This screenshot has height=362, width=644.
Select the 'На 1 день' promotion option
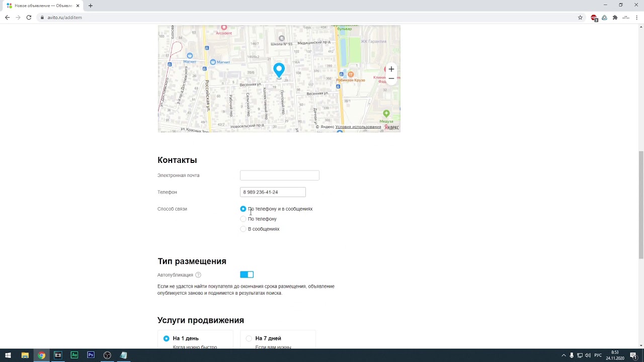tap(166, 338)
